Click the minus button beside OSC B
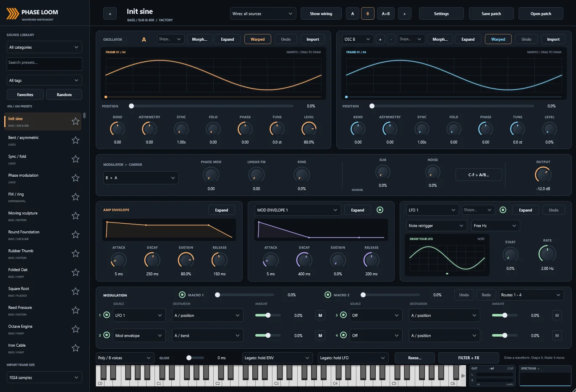 click(391, 39)
